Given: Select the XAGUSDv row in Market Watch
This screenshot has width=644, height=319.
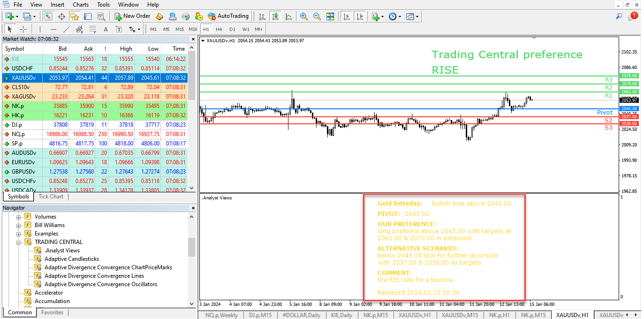Looking at the screenshot, I should click(95, 97).
